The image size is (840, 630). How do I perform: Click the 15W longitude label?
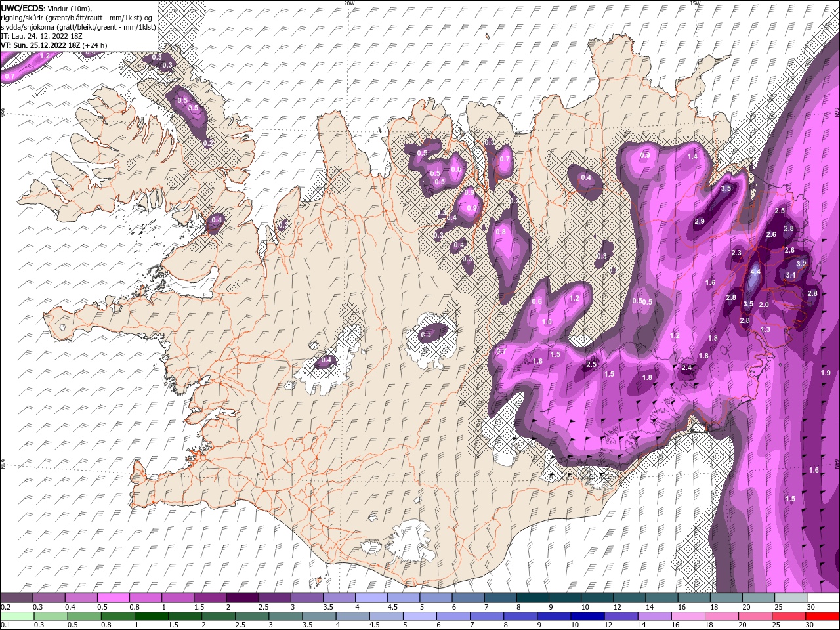(695, 3)
